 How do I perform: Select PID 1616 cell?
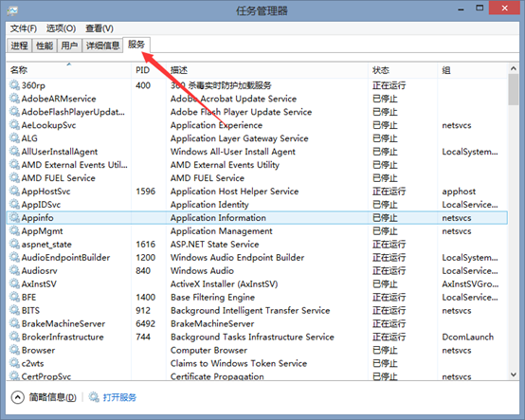pos(146,245)
